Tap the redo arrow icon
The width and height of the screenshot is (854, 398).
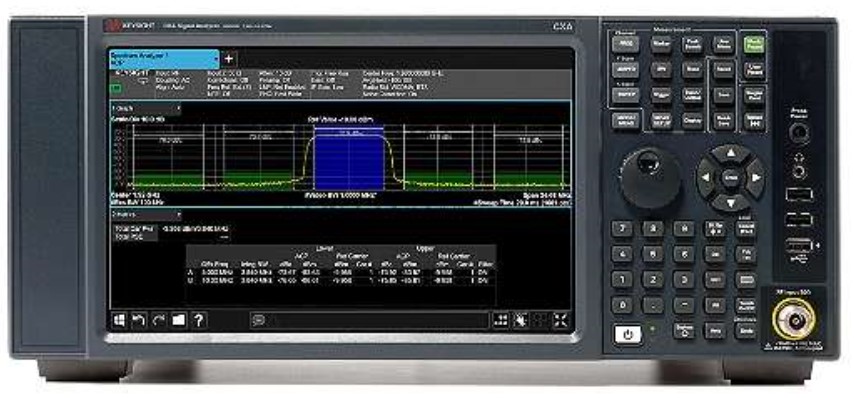[158, 321]
